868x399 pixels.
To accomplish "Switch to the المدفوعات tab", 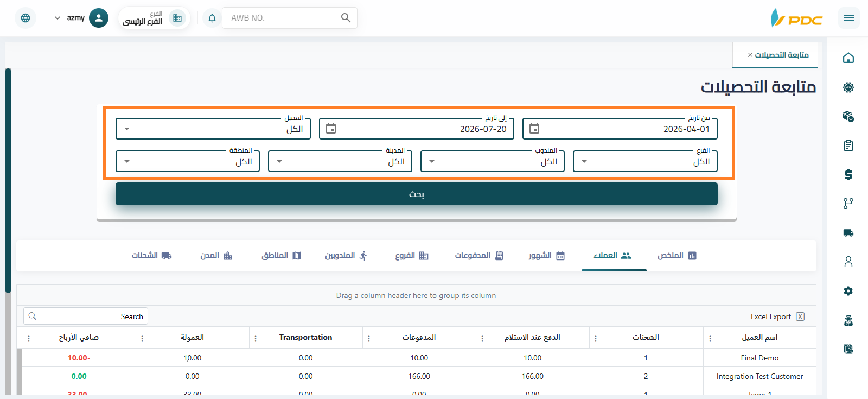I will coord(479,256).
